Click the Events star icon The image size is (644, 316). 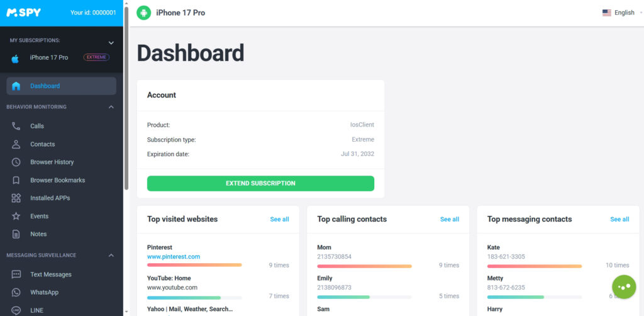coord(16,216)
